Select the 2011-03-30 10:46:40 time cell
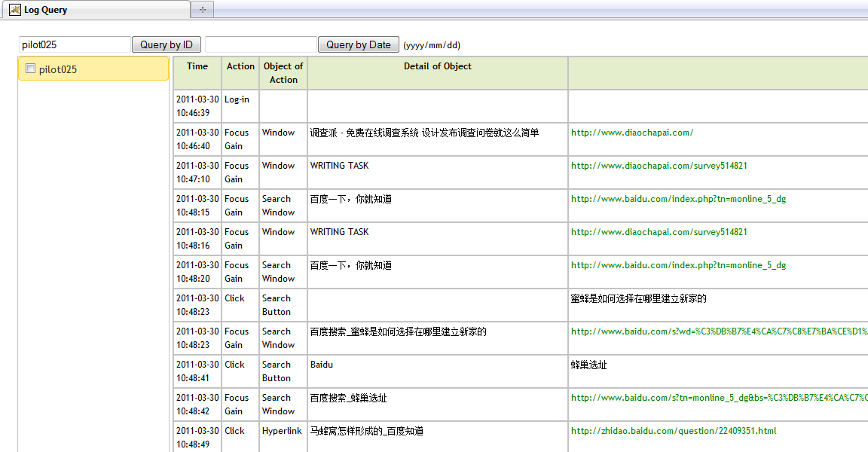 point(197,139)
